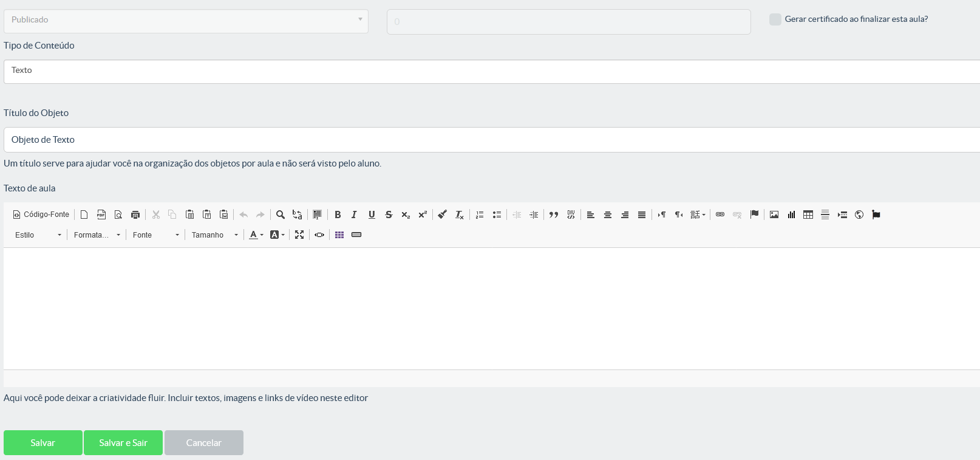The height and width of the screenshot is (460, 980).
Task: Open the Replace tool
Action: (298, 215)
